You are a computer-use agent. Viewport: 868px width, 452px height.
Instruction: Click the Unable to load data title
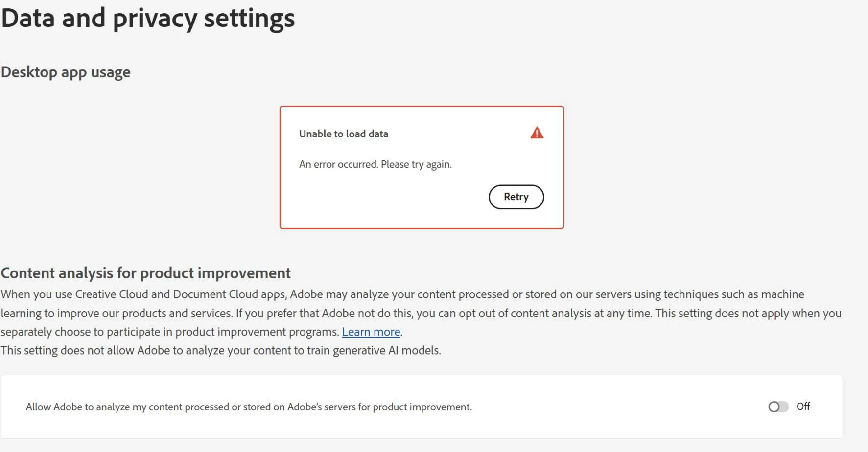[x=343, y=134]
